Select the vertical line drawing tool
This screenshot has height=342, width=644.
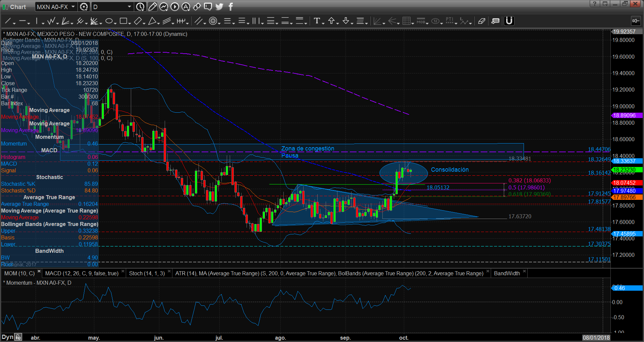click(37, 21)
